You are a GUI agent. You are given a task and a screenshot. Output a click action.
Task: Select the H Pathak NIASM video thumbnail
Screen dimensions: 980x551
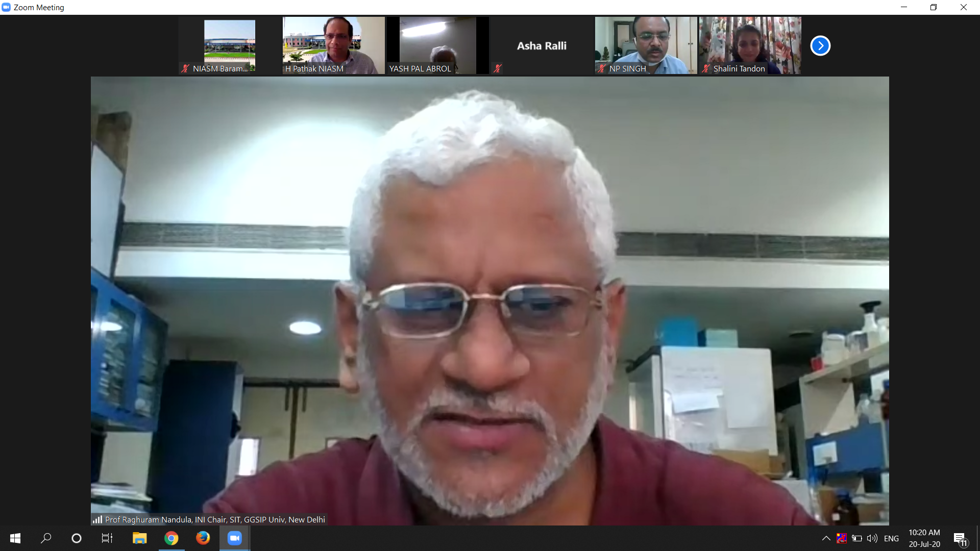click(x=333, y=45)
